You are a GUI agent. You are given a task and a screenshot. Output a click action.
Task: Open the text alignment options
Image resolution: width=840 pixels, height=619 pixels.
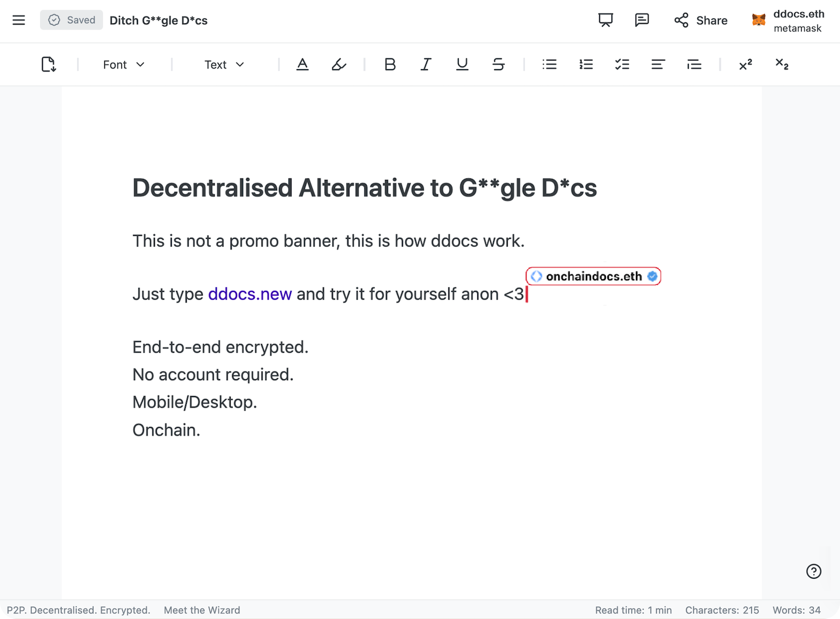[x=658, y=64]
